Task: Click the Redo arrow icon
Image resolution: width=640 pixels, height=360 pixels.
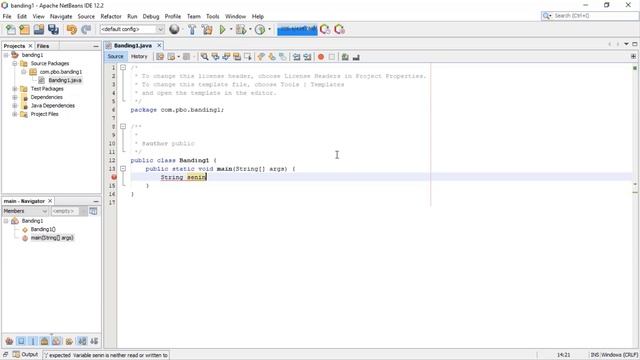Action: tap(86, 29)
